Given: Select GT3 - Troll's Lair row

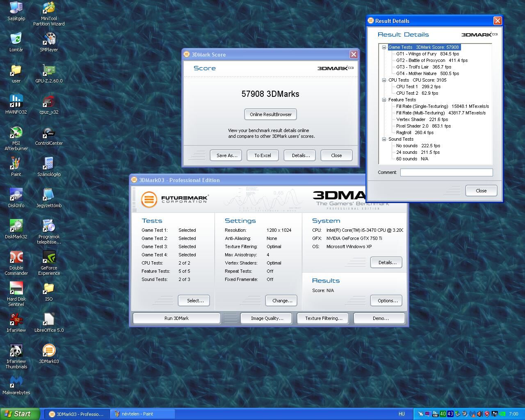Looking at the screenshot, I should (x=424, y=67).
